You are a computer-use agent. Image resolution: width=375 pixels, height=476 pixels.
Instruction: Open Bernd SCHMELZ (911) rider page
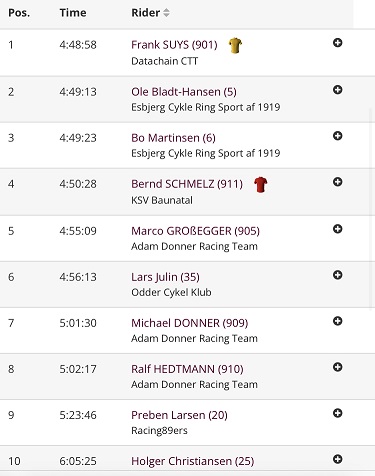click(187, 184)
